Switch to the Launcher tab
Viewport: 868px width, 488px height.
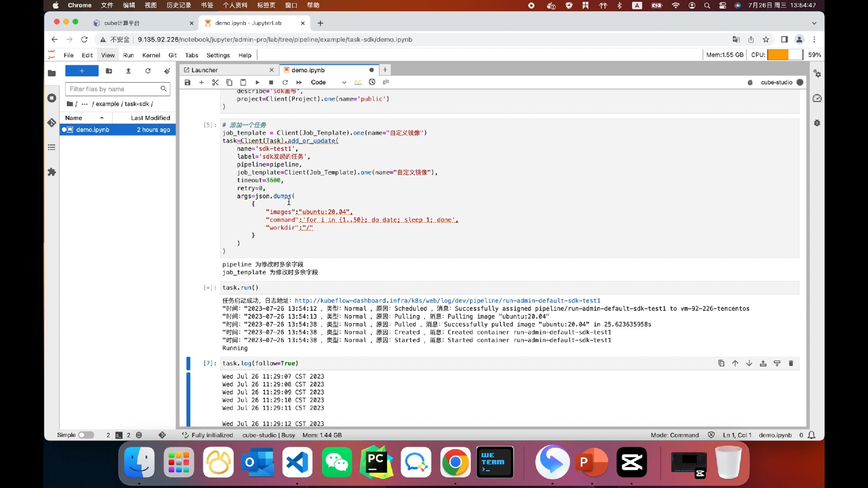204,70
